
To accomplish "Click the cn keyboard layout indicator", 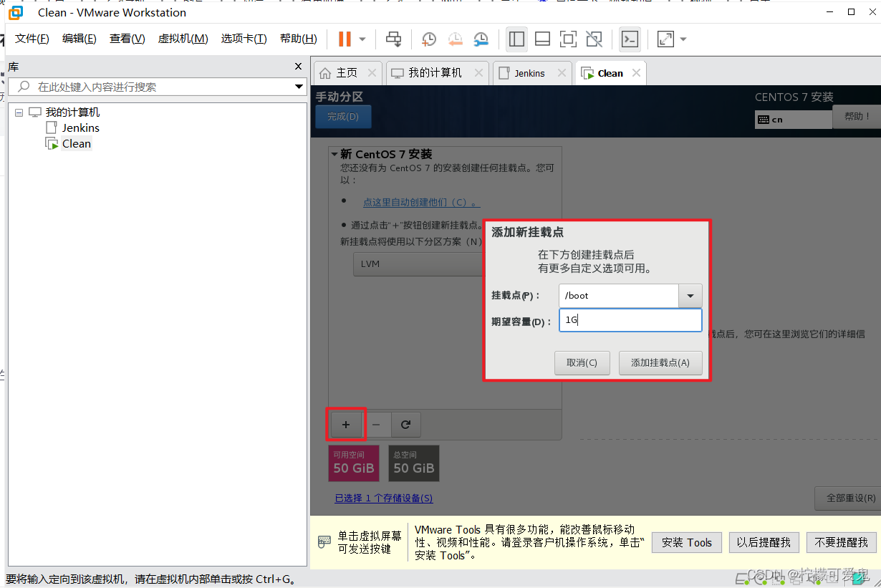I will (794, 120).
